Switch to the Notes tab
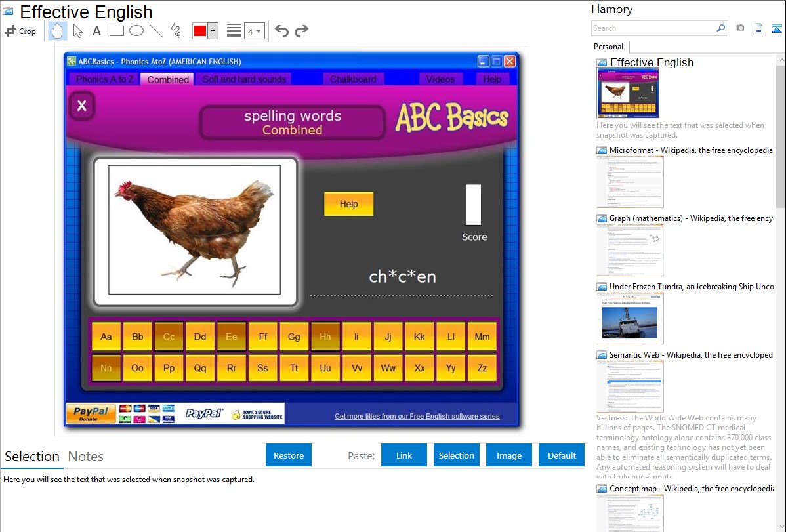This screenshot has width=786, height=532. [86, 457]
